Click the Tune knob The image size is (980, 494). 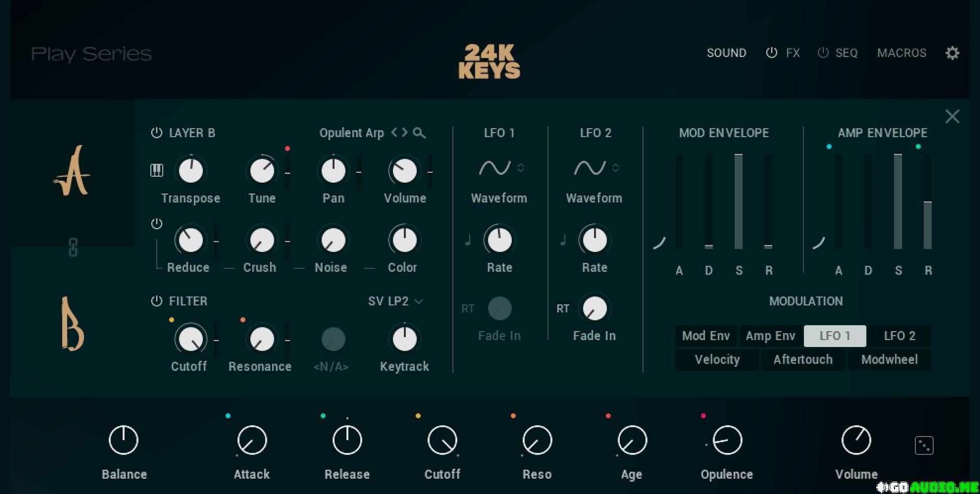coord(262,170)
